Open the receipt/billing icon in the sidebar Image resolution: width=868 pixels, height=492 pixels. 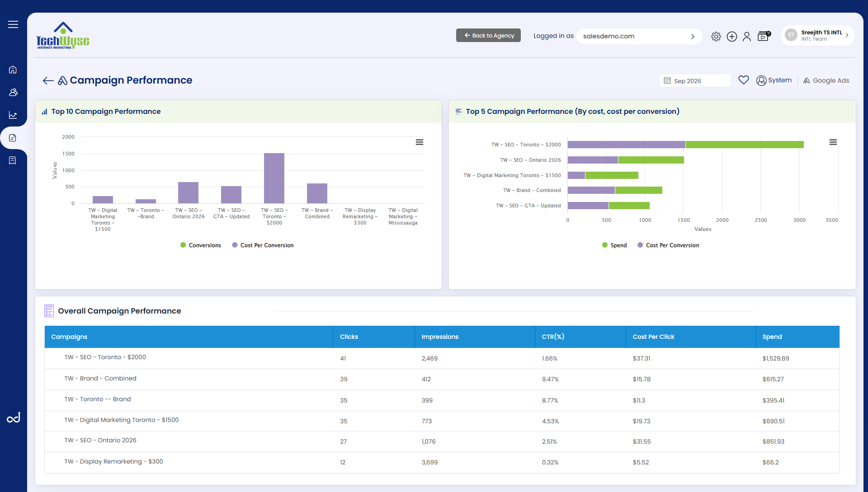(x=13, y=160)
